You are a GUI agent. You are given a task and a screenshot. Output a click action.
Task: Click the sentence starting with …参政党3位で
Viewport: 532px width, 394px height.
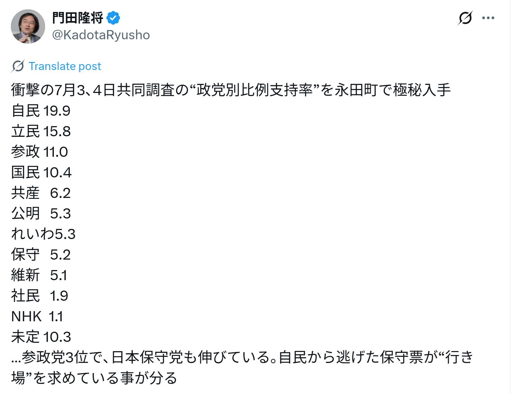[242, 367]
